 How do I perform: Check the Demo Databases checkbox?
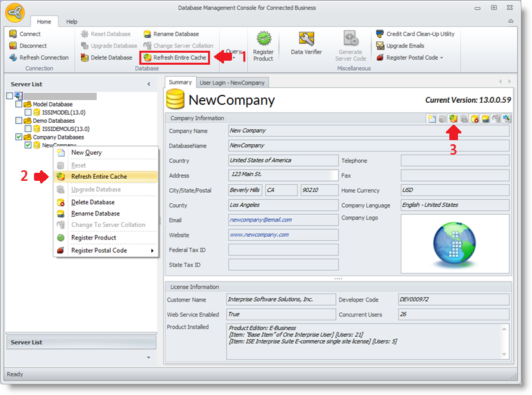19,121
